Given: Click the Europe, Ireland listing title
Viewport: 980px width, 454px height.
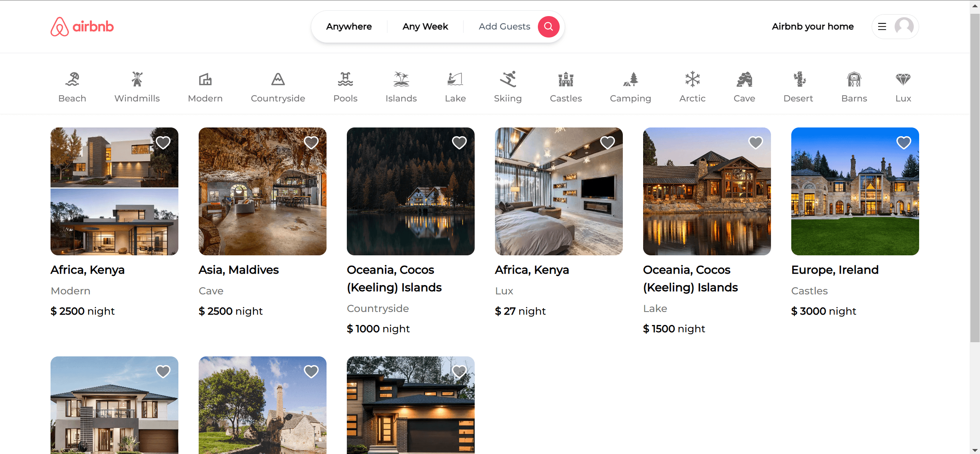Looking at the screenshot, I should click(835, 270).
